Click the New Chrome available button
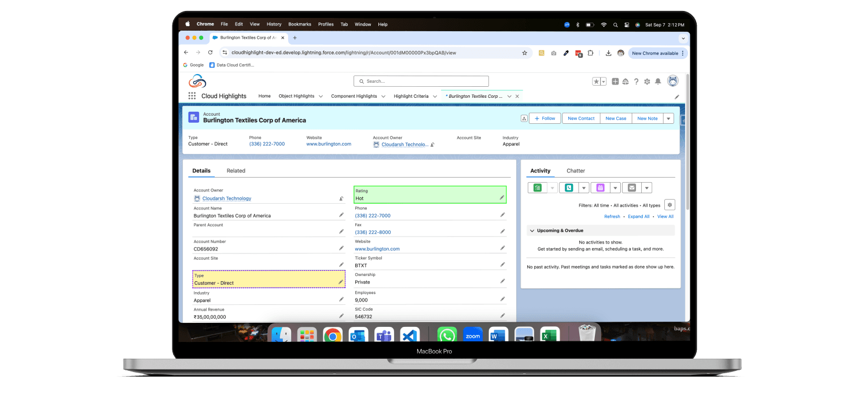The height and width of the screenshot is (405, 868). pos(658,53)
